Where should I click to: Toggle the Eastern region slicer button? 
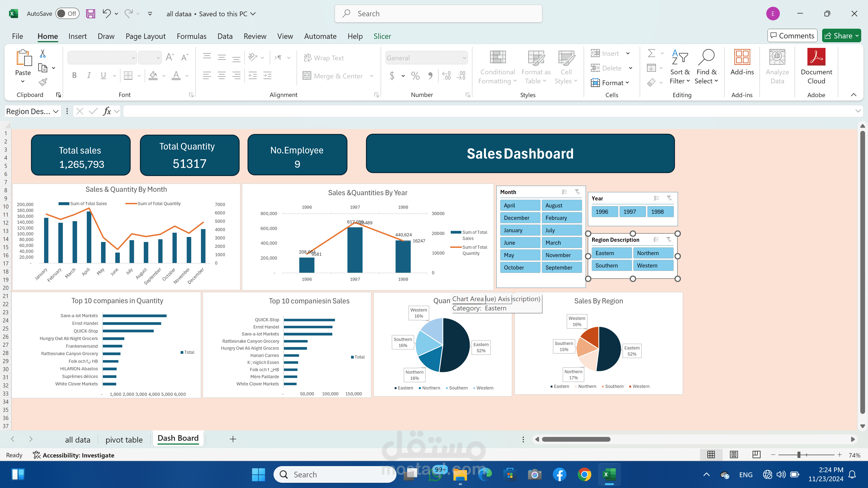click(612, 253)
